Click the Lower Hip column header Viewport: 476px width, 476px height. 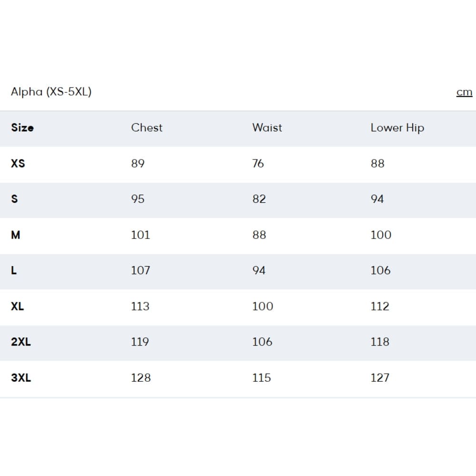coord(397,128)
